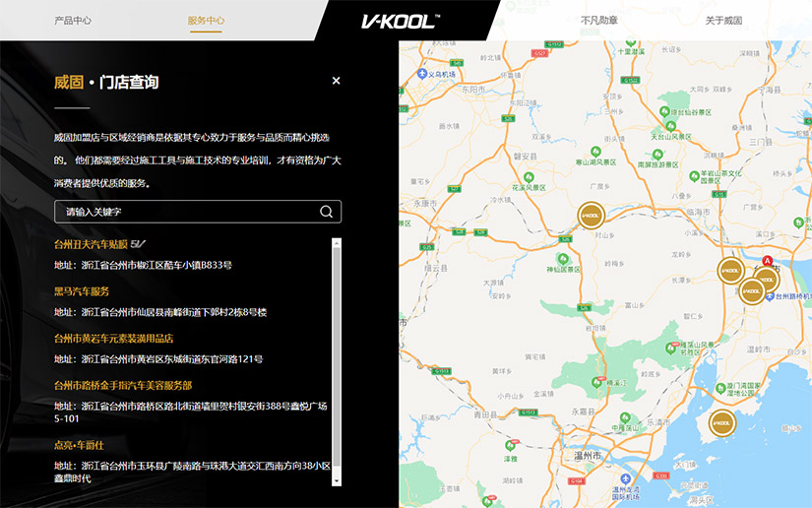This screenshot has width=812, height=508.
Task: Select store 黑马汽车服务 in results
Action: click(x=82, y=291)
